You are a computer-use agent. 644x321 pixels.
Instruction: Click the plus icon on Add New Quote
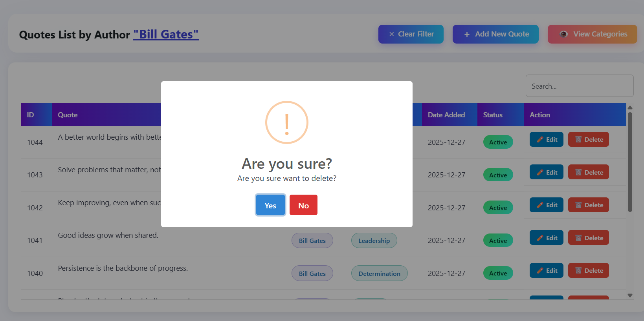[467, 35]
